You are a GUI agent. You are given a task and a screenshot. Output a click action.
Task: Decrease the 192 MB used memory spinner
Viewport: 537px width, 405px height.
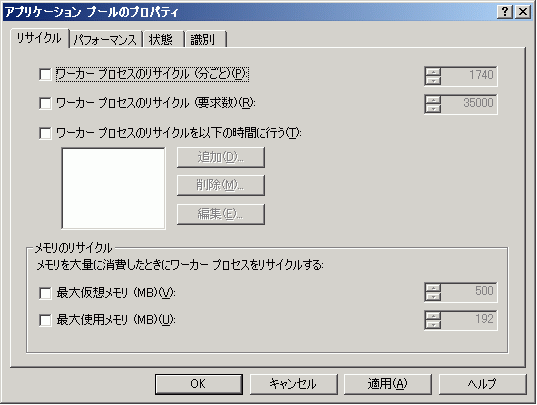click(434, 325)
